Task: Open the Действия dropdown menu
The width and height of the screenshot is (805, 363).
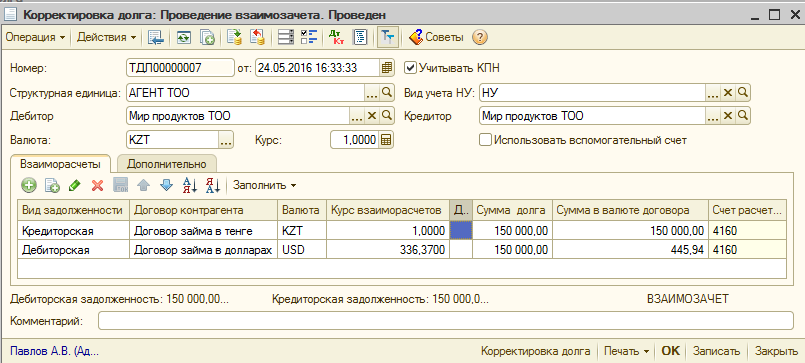Action: pos(107,37)
